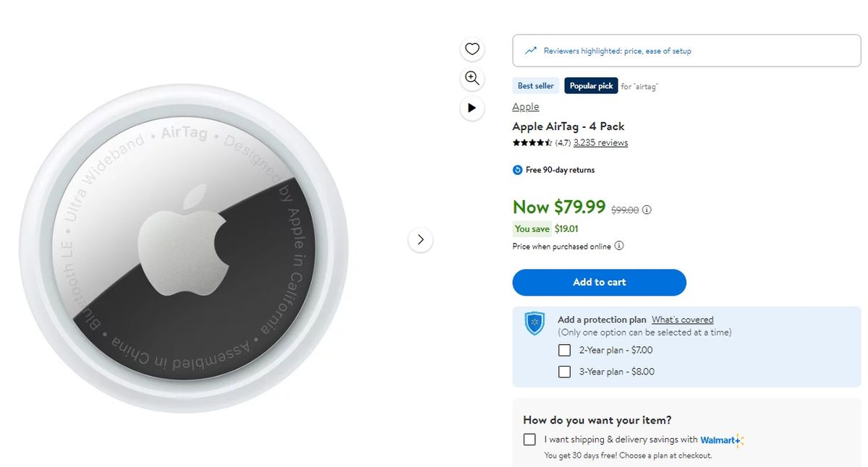Click the heart icon to favorite item
The height and width of the screenshot is (467, 868).
click(x=472, y=49)
